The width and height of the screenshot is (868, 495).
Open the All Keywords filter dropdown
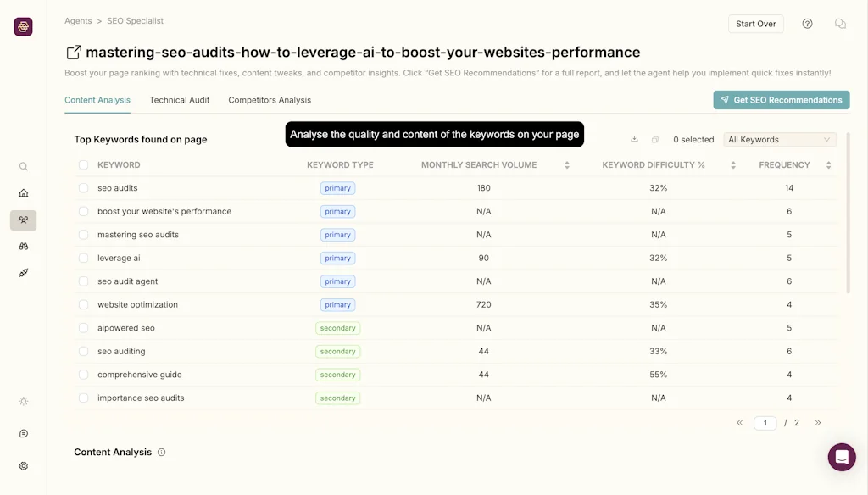point(779,140)
